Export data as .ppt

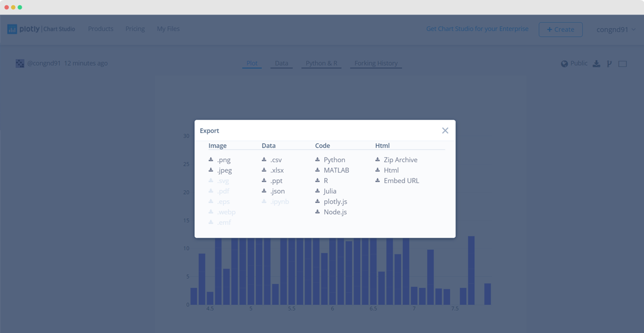coord(272,181)
